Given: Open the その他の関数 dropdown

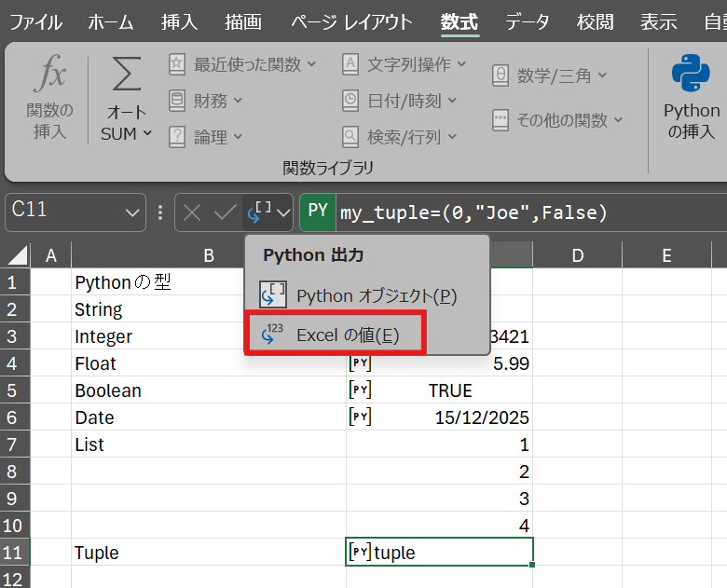Looking at the screenshot, I should click(x=556, y=120).
